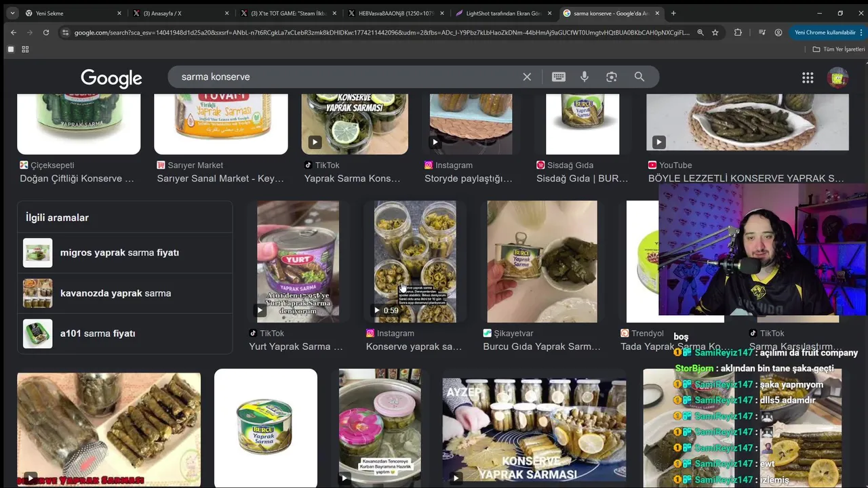Viewport: 868px width, 488px height.
Task: Open the zoom magnifier in the address bar
Action: (x=701, y=32)
